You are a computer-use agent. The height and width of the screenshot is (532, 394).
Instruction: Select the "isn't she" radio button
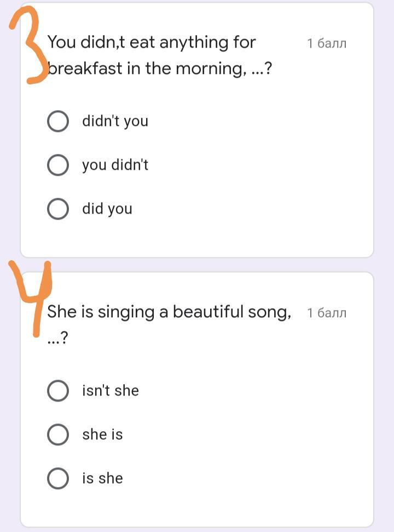point(58,391)
